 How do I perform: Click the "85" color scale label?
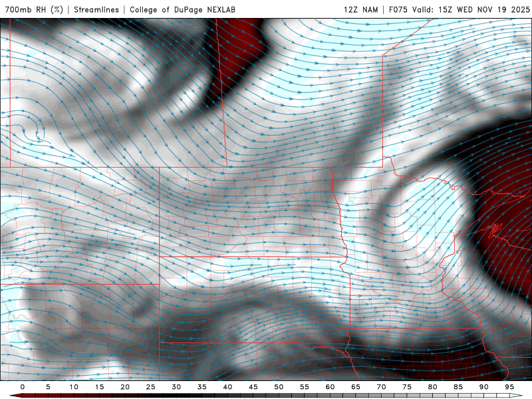tap(458, 387)
